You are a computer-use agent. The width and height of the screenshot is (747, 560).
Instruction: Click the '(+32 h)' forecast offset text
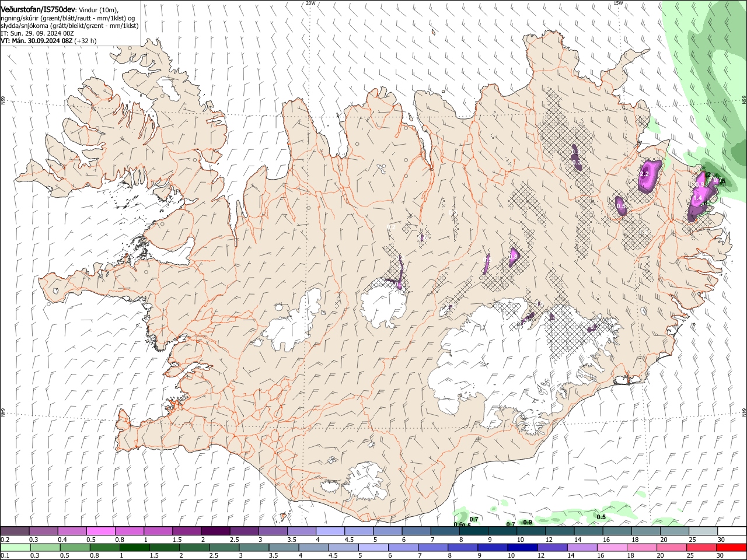85,41
